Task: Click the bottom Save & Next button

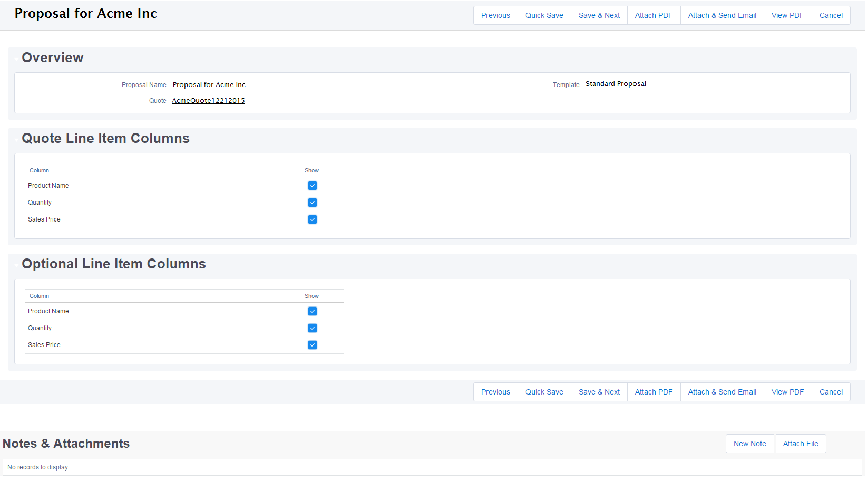Action: (599, 392)
